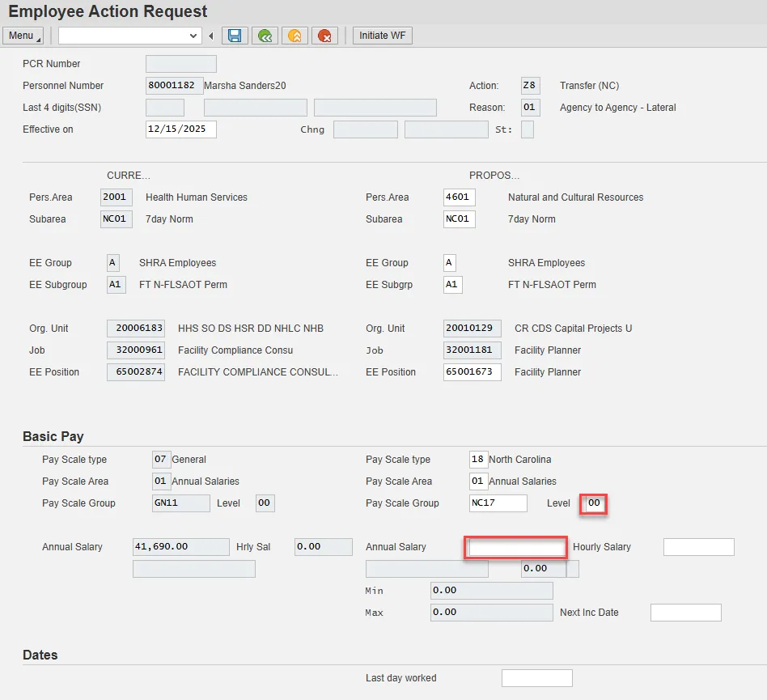Image resolution: width=767 pixels, height=700 pixels.
Task: Click the Last day worked field
Action: tap(536, 678)
